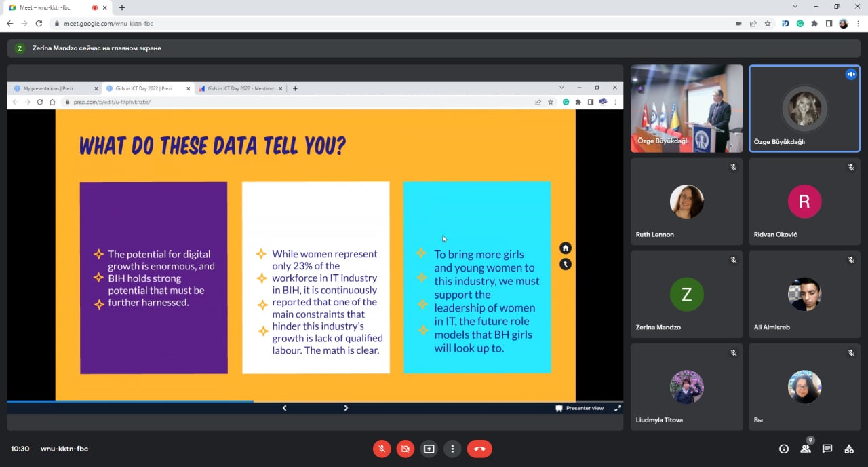Show the participants list icon
The width and height of the screenshot is (868, 467).
point(806,449)
